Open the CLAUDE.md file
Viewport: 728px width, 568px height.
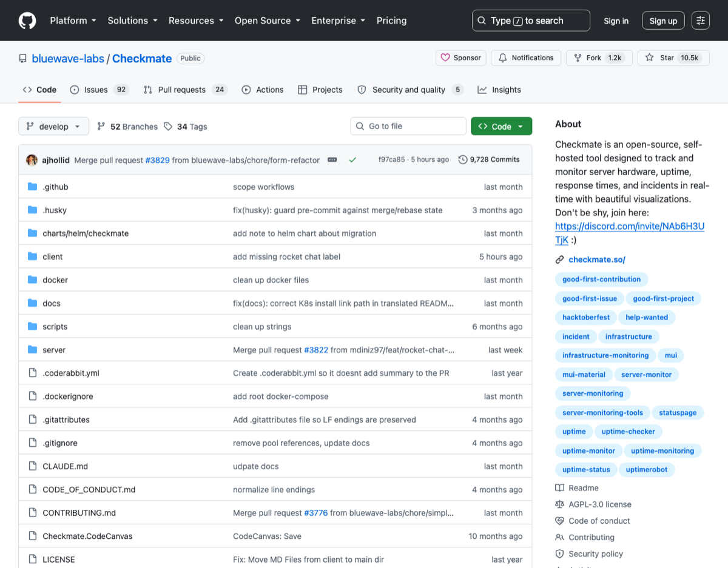point(65,466)
